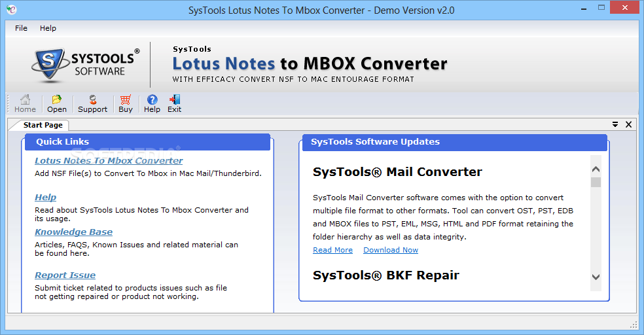Click the Home toolbar icon
Viewport: 644px width, 335px height.
click(25, 103)
